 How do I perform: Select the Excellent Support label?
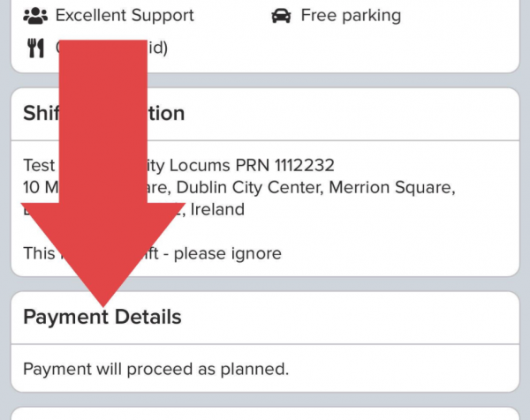(x=125, y=16)
